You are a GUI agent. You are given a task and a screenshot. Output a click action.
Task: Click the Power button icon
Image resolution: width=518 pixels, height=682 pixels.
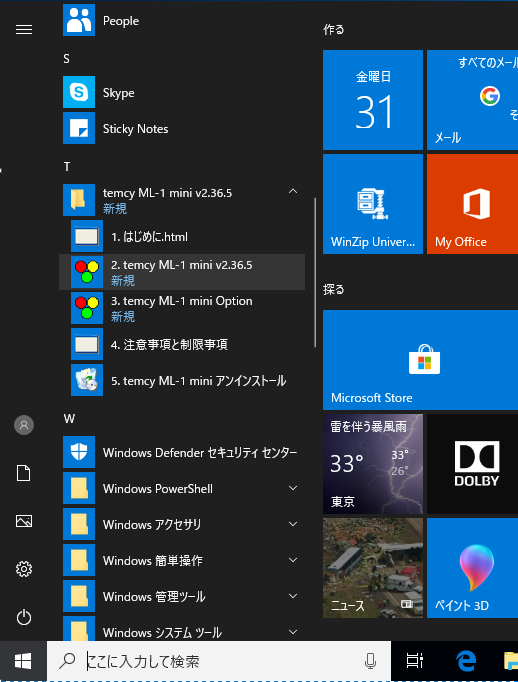(x=24, y=617)
